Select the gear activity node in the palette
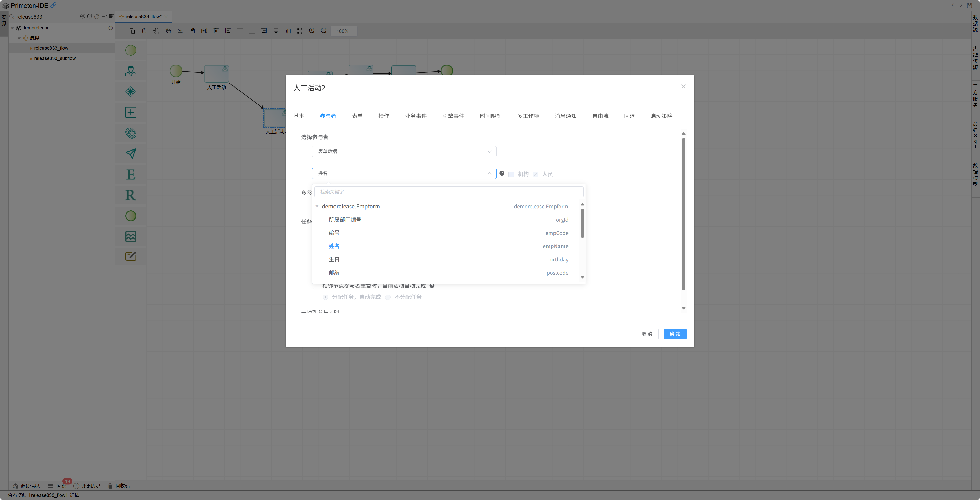This screenshot has height=500, width=980. pyautogui.click(x=131, y=133)
